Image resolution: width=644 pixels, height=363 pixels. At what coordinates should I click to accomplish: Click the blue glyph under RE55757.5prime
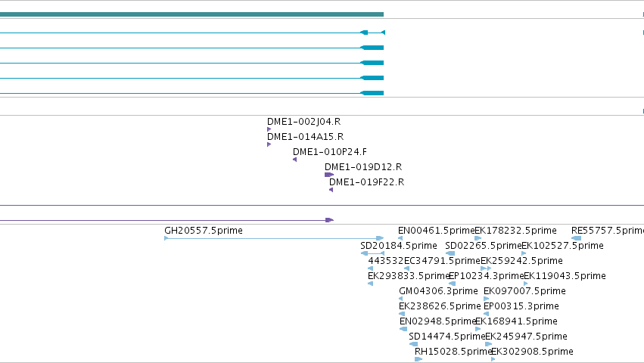tap(576, 238)
